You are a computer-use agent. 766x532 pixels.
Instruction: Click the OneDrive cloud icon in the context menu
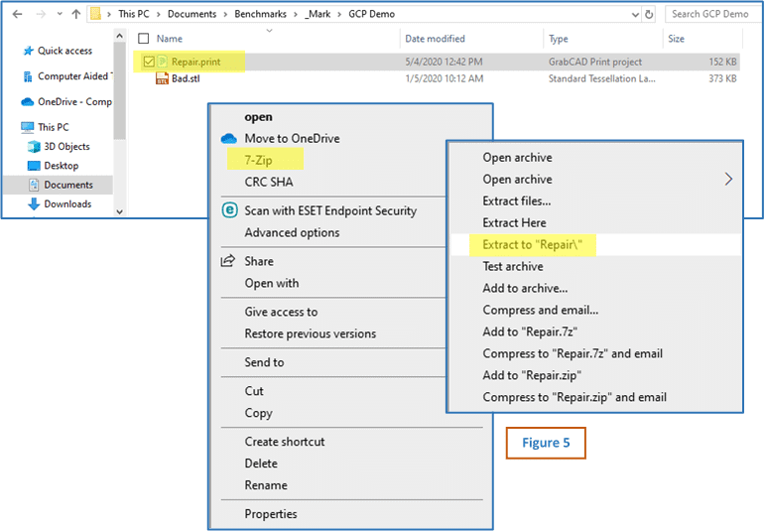pos(228,139)
